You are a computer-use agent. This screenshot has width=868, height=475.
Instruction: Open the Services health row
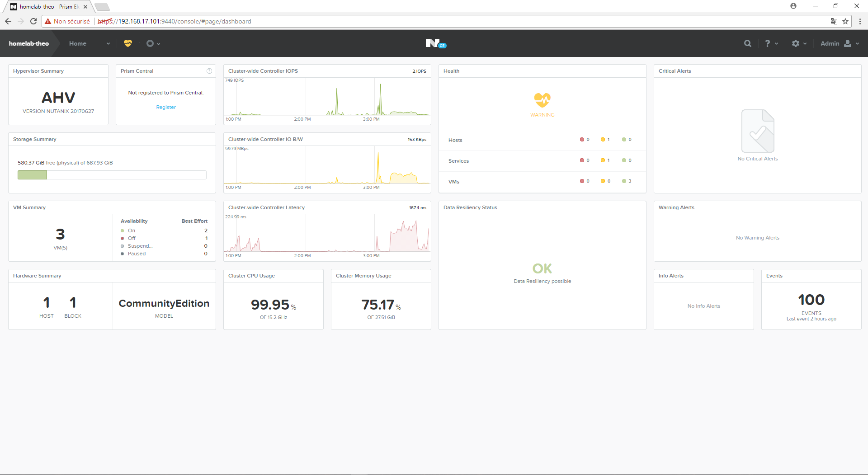[542, 161]
